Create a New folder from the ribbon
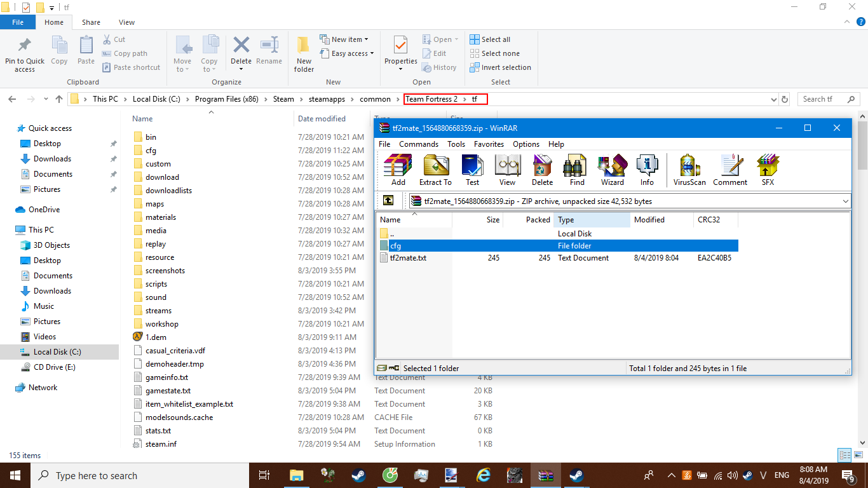Viewport: 868px width, 488px height. (x=304, y=55)
